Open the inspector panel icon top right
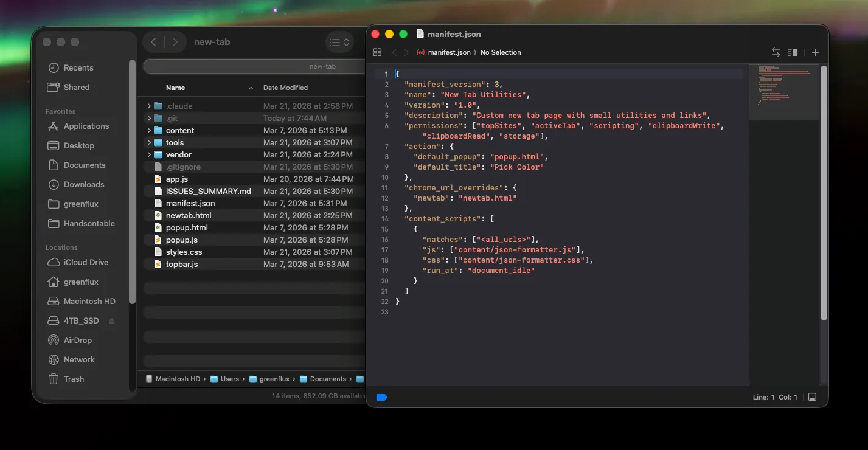Screen dimensions: 868x450 coord(793,52)
